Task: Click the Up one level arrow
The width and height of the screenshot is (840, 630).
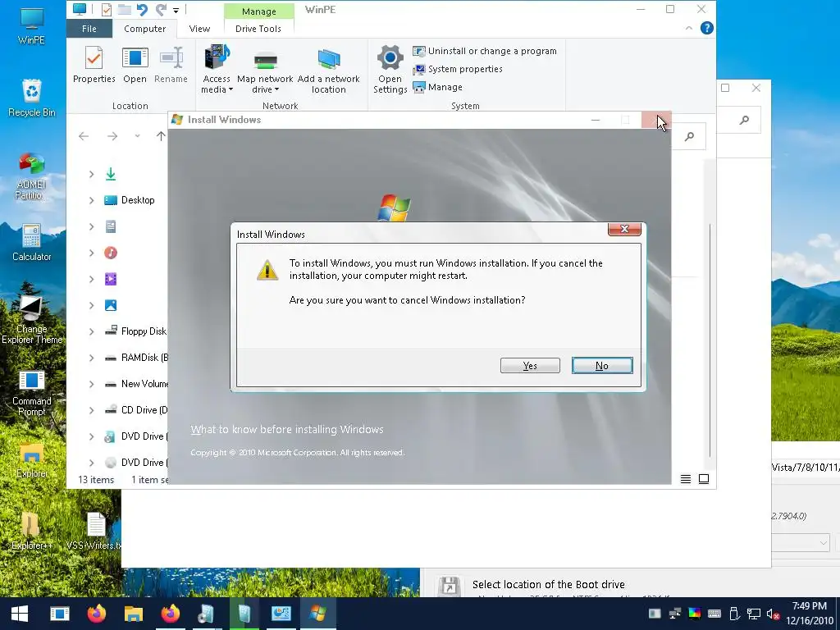Action: [161, 136]
